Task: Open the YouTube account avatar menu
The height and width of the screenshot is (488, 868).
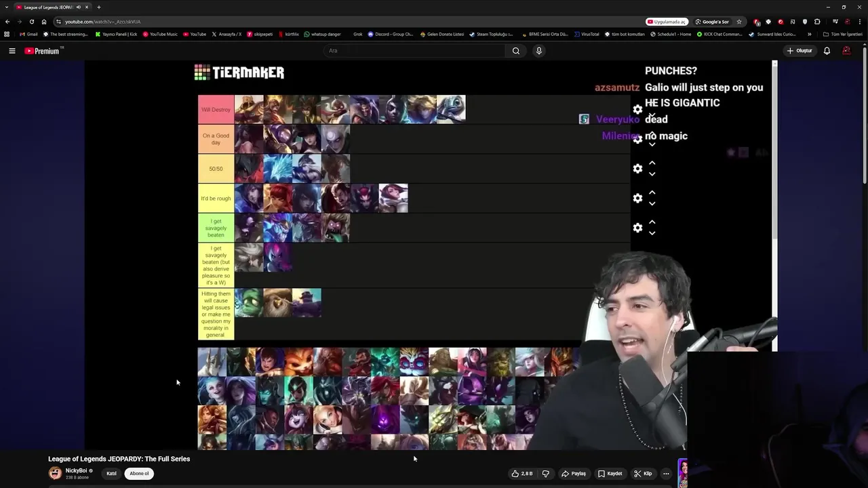Action: click(x=846, y=51)
